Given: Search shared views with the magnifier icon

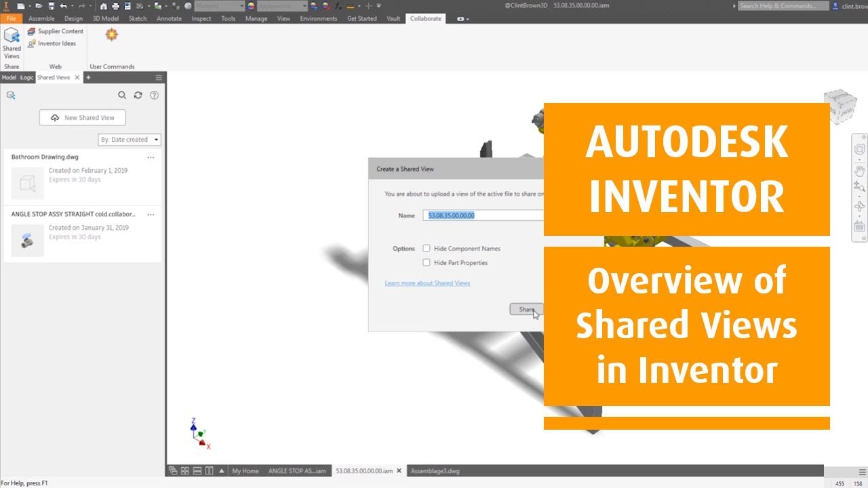Looking at the screenshot, I should pos(122,96).
